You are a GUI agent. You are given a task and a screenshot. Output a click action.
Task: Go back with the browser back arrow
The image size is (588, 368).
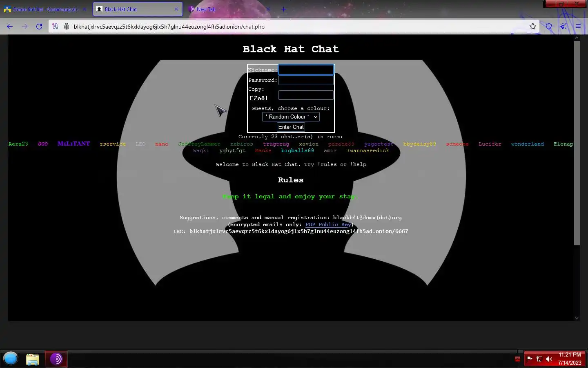coord(10,27)
